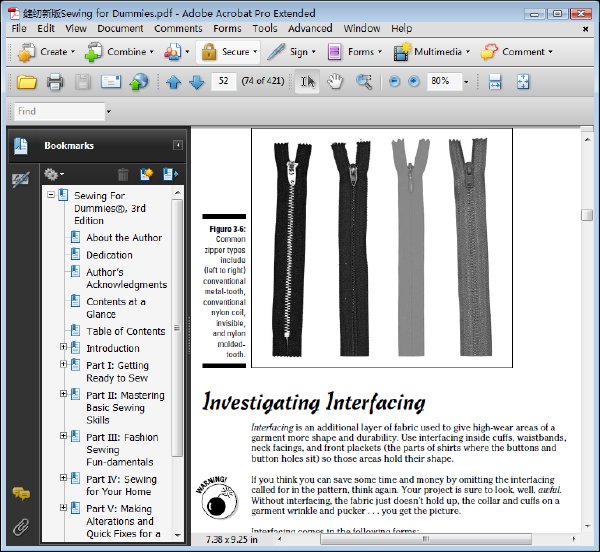
Task: Open the Signatures panel pen icon
Action: [21, 179]
